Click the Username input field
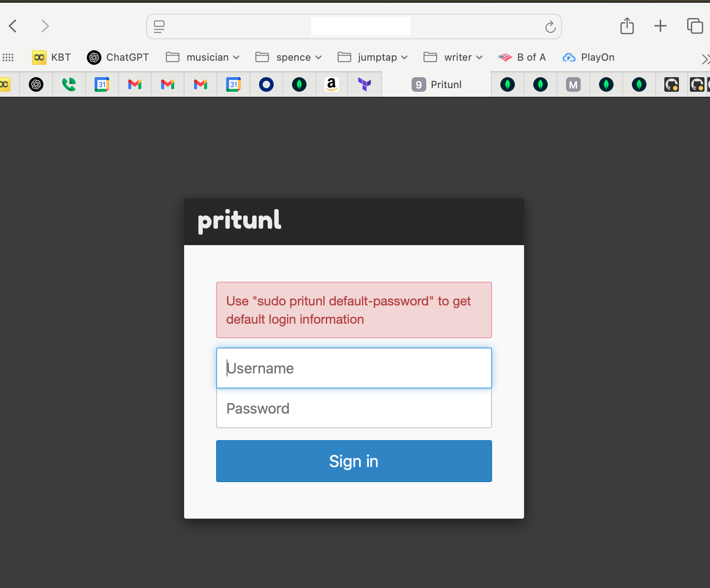710x588 pixels. tap(354, 368)
